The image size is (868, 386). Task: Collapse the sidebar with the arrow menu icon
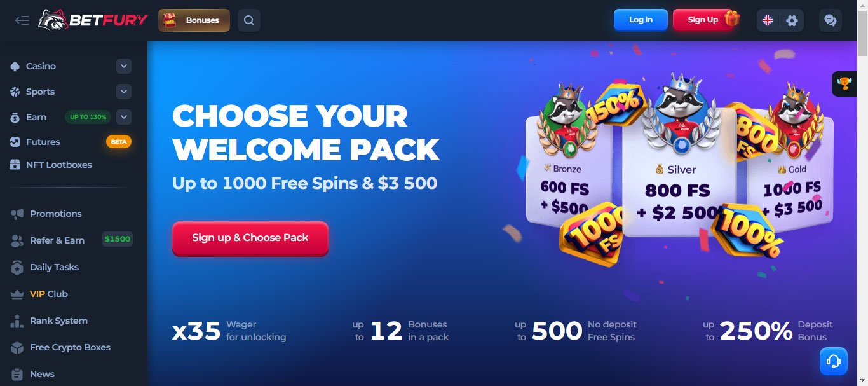coord(22,20)
